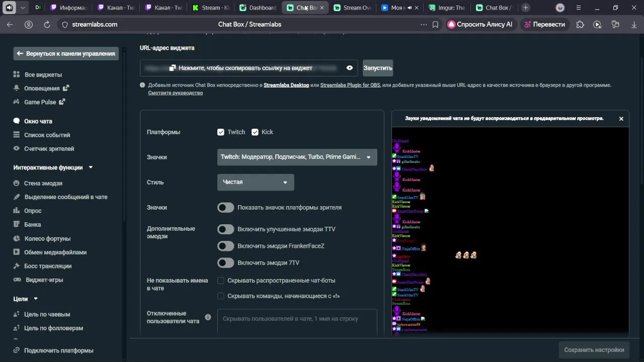Click the Банка jar icon
Image resolution: width=644 pixels, height=362 pixels.
[x=17, y=224]
